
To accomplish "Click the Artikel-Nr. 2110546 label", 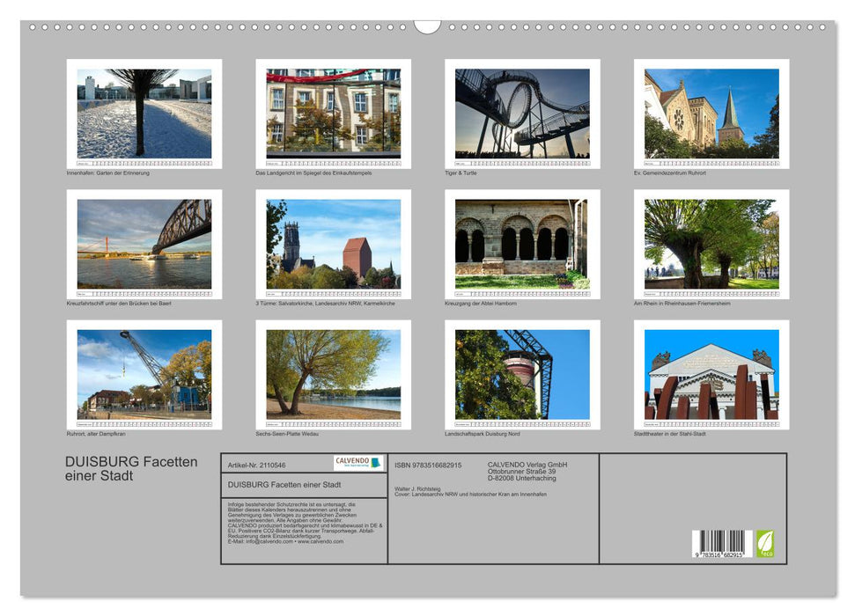I will [x=257, y=466].
